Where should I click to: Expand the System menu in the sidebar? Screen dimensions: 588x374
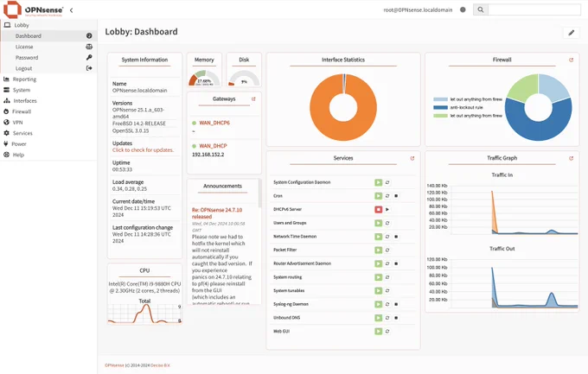click(48, 90)
